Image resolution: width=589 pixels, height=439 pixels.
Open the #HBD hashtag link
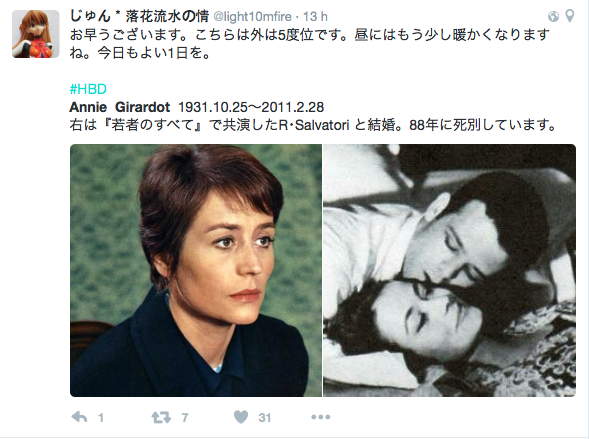click(88, 89)
